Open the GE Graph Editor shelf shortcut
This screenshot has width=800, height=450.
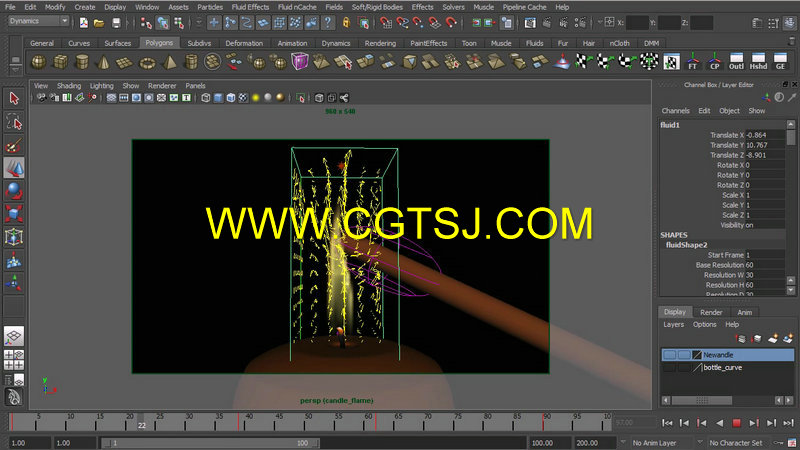[780, 62]
